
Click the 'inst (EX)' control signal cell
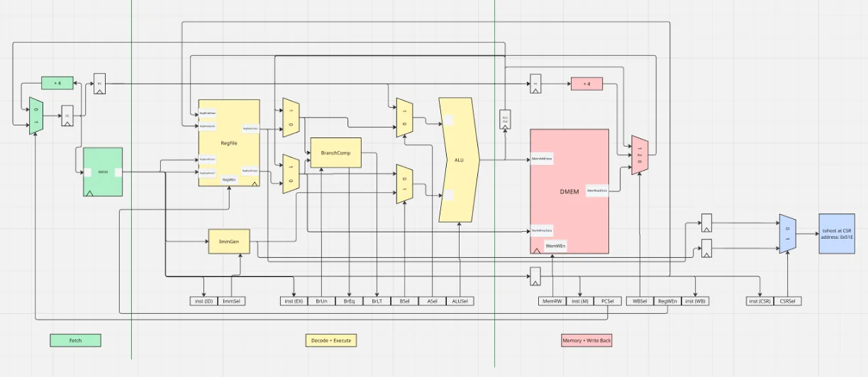(294, 301)
